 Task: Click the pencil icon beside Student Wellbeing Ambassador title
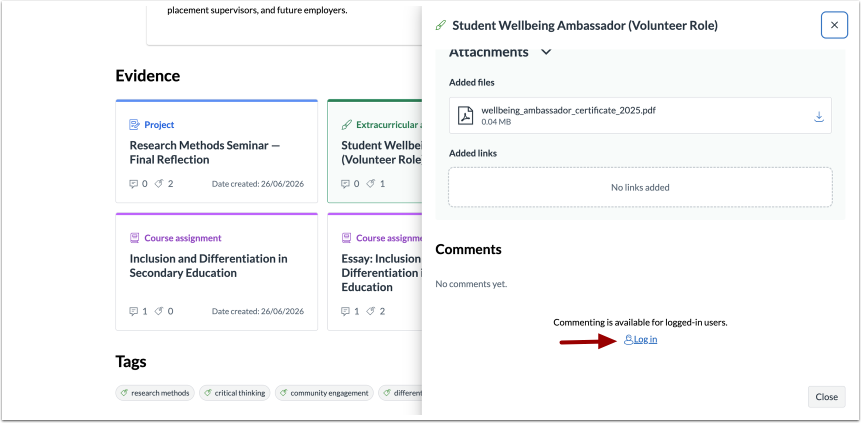tap(440, 25)
